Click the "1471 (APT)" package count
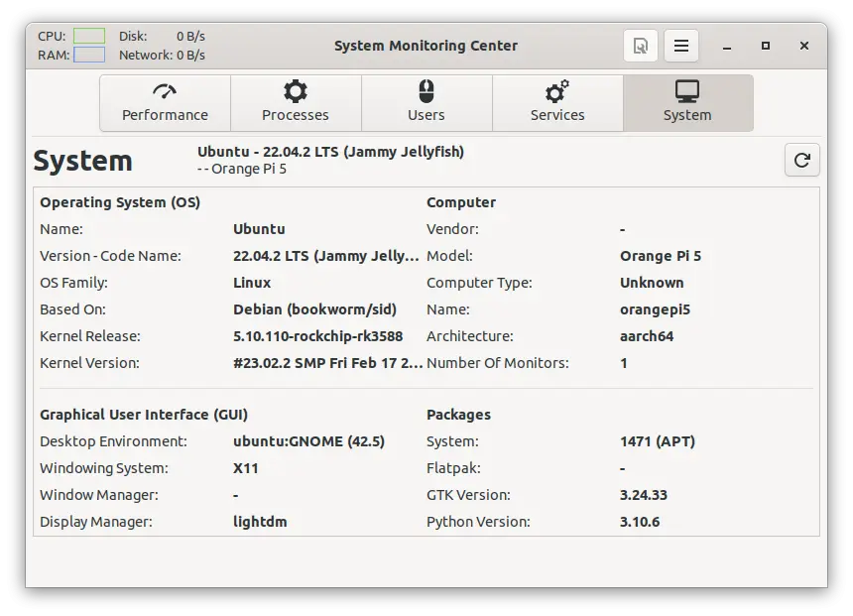 tap(658, 441)
